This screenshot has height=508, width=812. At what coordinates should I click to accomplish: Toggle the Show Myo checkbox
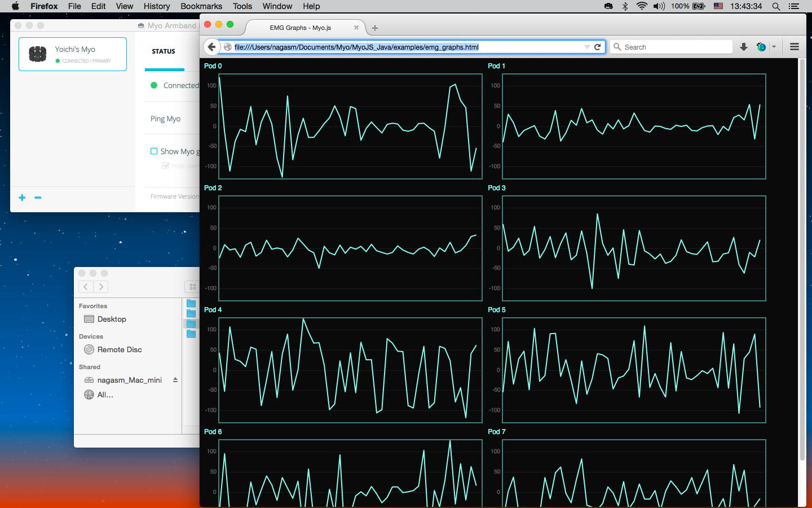(x=154, y=151)
